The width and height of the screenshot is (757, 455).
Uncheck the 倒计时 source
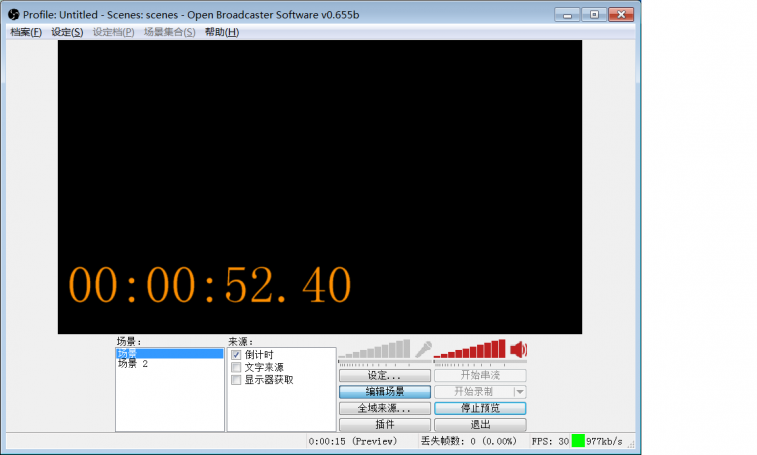236,355
